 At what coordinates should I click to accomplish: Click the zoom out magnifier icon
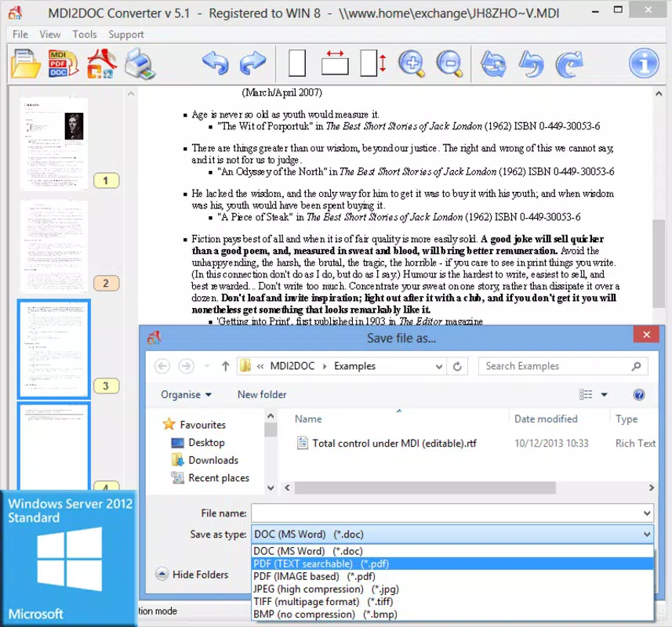(x=449, y=63)
